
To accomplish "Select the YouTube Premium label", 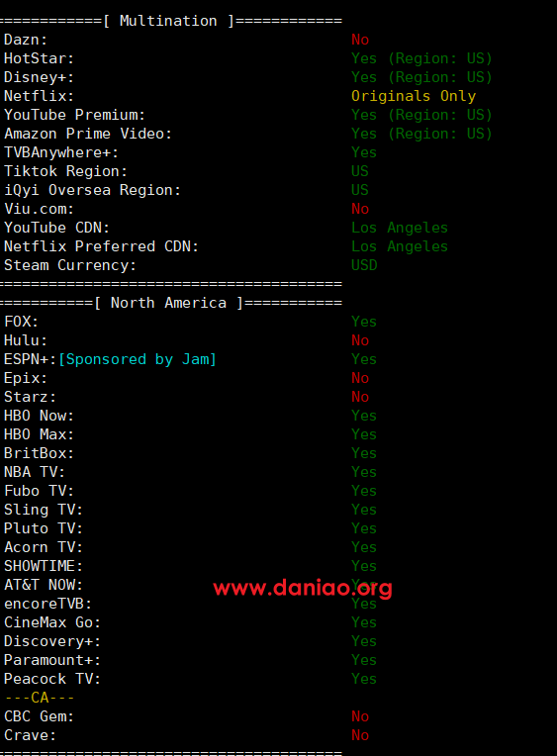I will click(74, 115).
